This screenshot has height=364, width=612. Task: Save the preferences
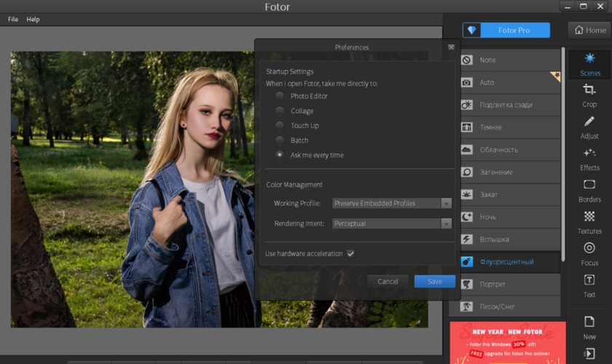(435, 281)
